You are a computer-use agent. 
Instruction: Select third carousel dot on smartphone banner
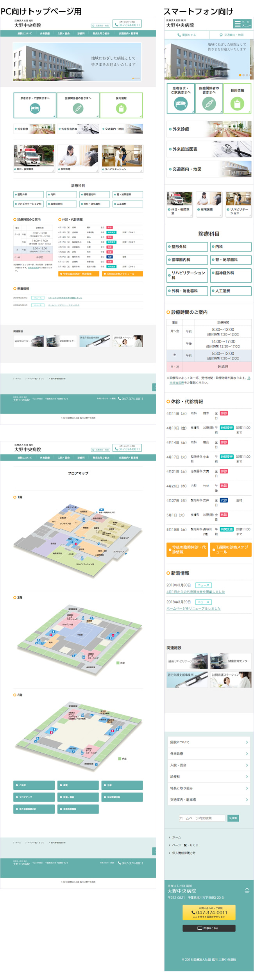247,75
